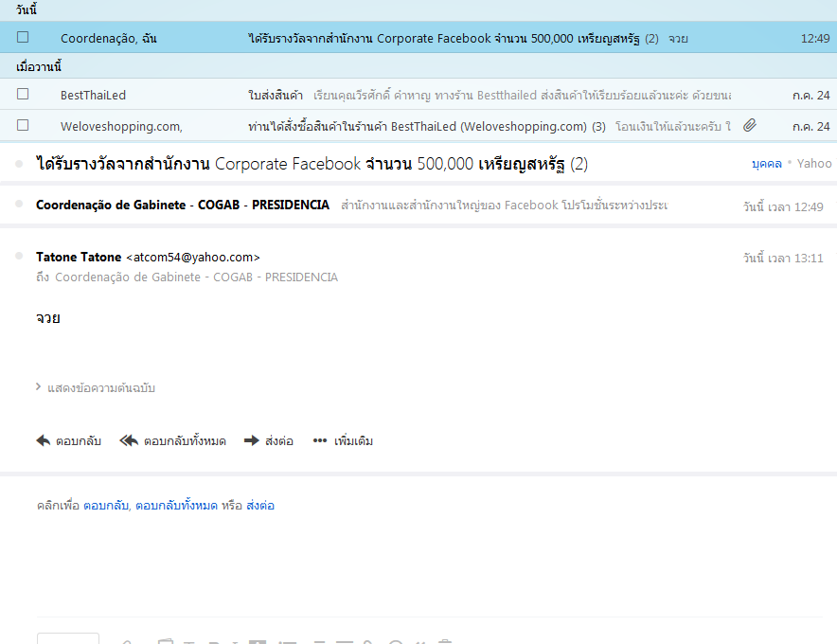Screen dimensions: 837x644
Task: Tick checkbox for Weloveshopping.com email
Action: (23, 125)
